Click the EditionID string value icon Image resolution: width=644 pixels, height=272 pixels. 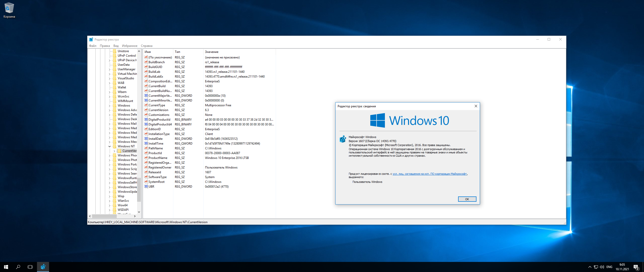point(146,129)
